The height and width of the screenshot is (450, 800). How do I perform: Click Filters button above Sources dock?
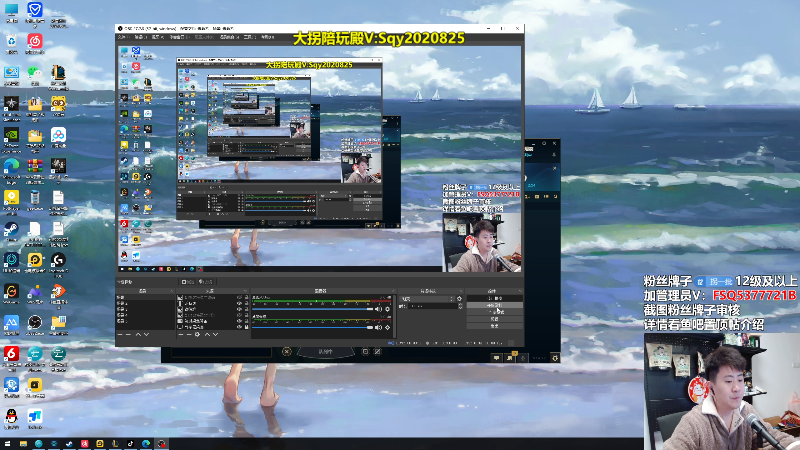pyautogui.click(x=205, y=282)
